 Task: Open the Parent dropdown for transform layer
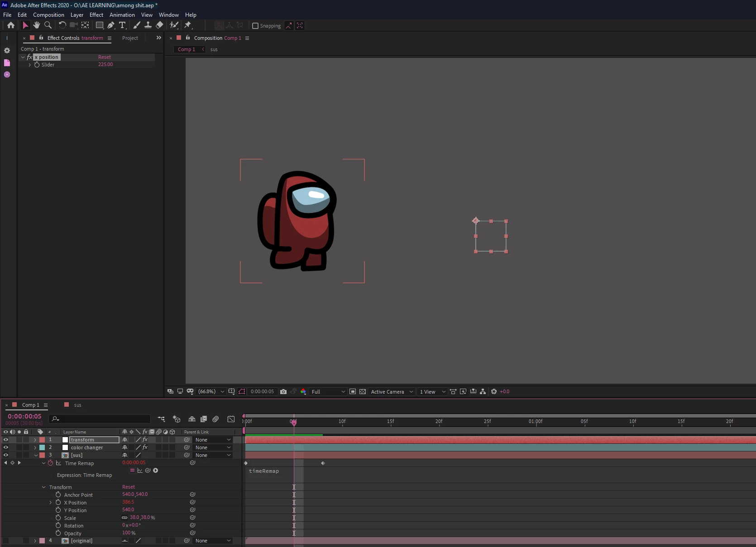click(213, 440)
